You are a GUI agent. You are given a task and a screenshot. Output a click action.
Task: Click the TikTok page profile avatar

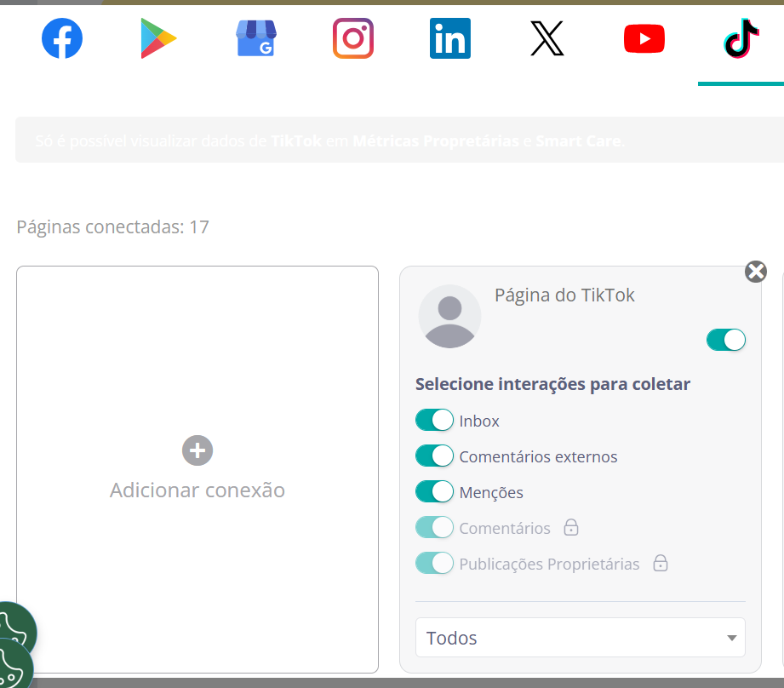click(x=449, y=316)
